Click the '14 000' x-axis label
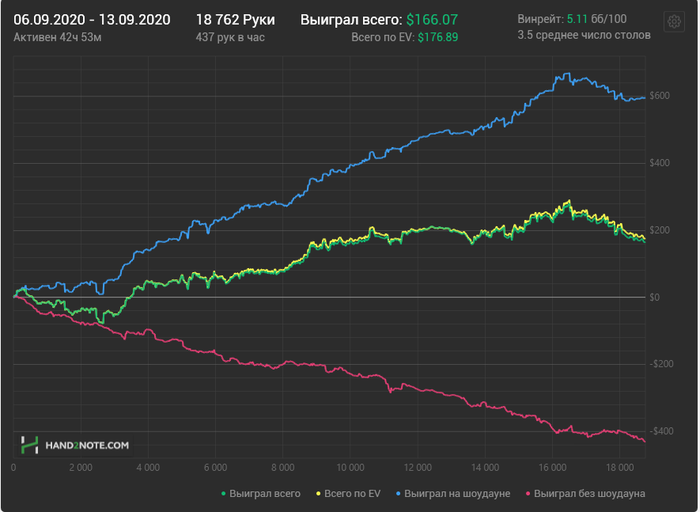The height and width of the screenshot is (512, 700). point(485,468)
